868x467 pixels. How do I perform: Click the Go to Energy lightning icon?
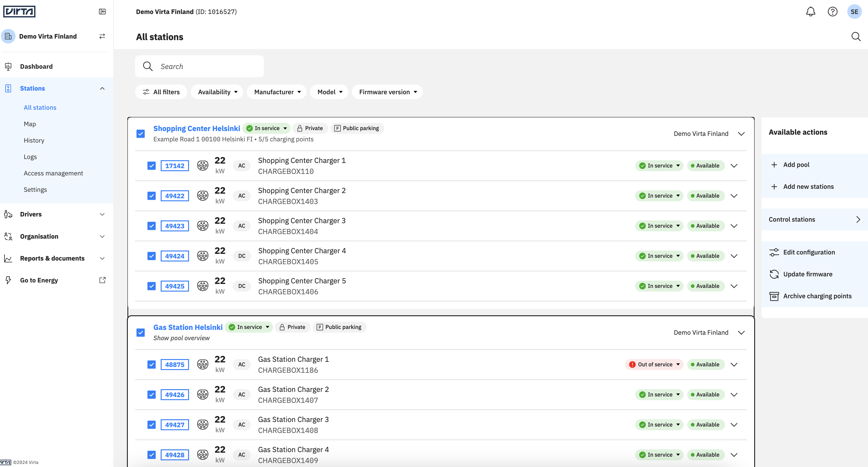coord(8,280)
